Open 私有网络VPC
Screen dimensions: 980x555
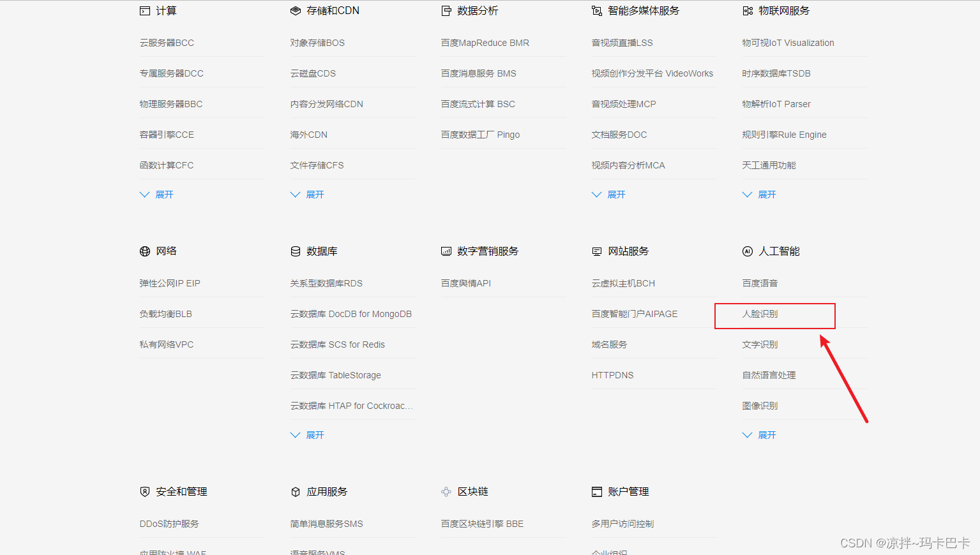[167, 344]
